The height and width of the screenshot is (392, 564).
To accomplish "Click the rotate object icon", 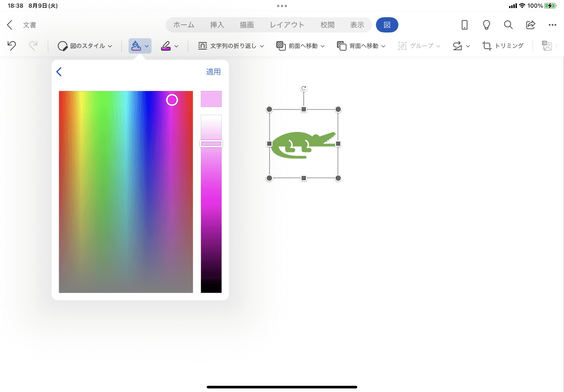I will point(457,46).
